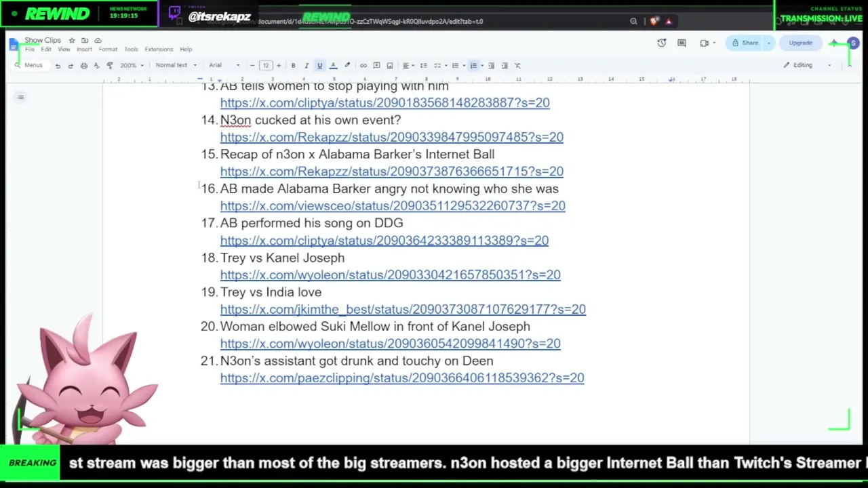Open the zoom level dropdown at 200%
This screenshot has width=868, height=488.
(132, 66)
